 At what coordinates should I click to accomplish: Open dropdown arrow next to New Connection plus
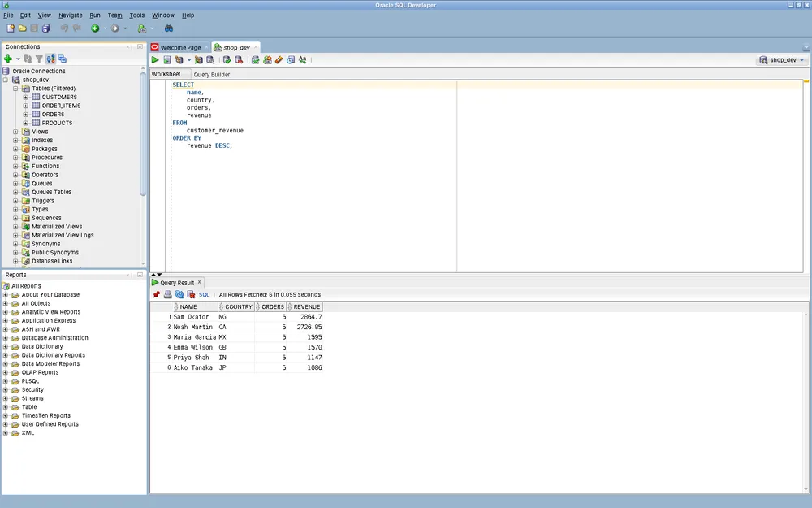tap(18, 59)
